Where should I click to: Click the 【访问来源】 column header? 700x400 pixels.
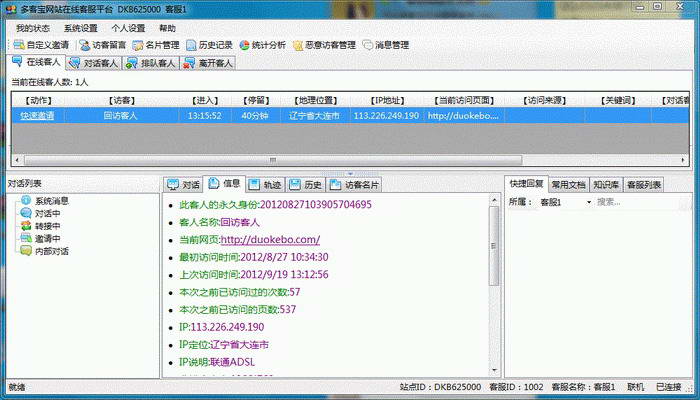click(x=544, y=100)
